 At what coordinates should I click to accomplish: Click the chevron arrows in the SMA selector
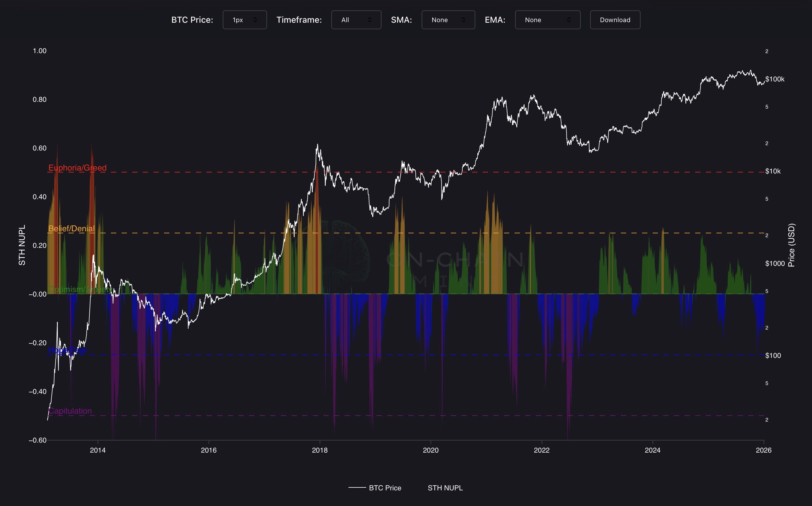pyautogui.click(x=463, y=20)
